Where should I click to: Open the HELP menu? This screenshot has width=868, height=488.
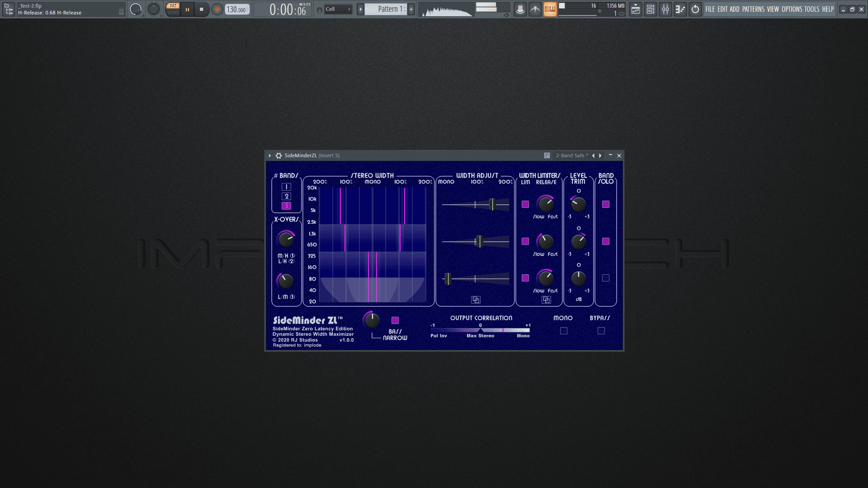828,9
